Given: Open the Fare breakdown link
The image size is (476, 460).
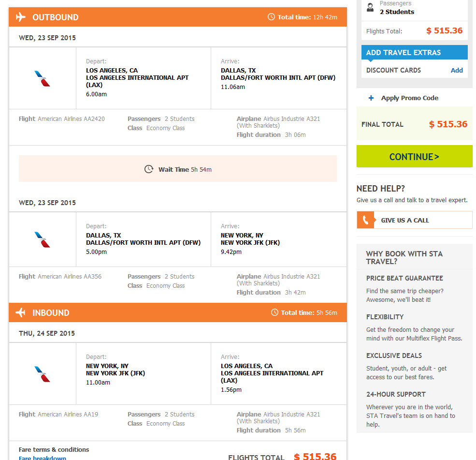Looking at the screenshot, I should [x=43, y=458].
